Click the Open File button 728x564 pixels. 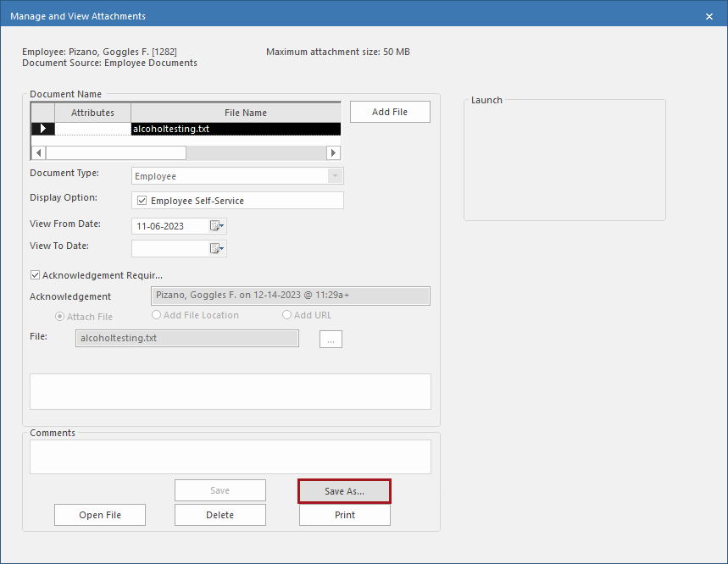(99, 514)
